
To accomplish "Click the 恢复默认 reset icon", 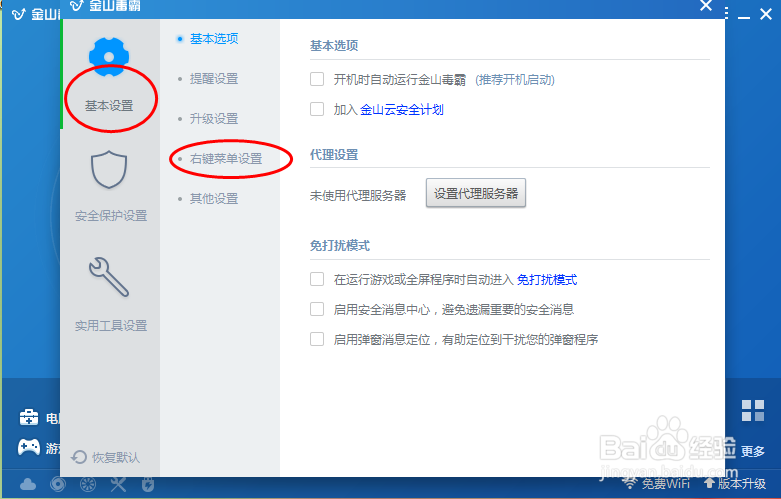I will tap(79, 457).
